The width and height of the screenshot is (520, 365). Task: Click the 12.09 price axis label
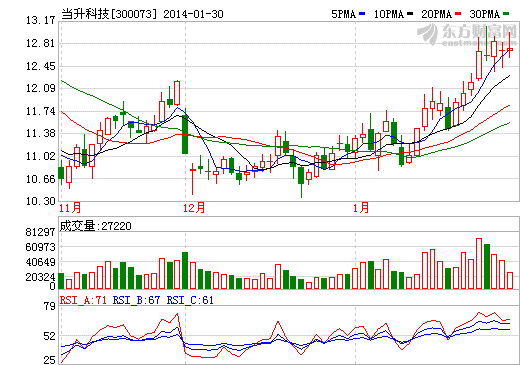click(x=41, y=88)
